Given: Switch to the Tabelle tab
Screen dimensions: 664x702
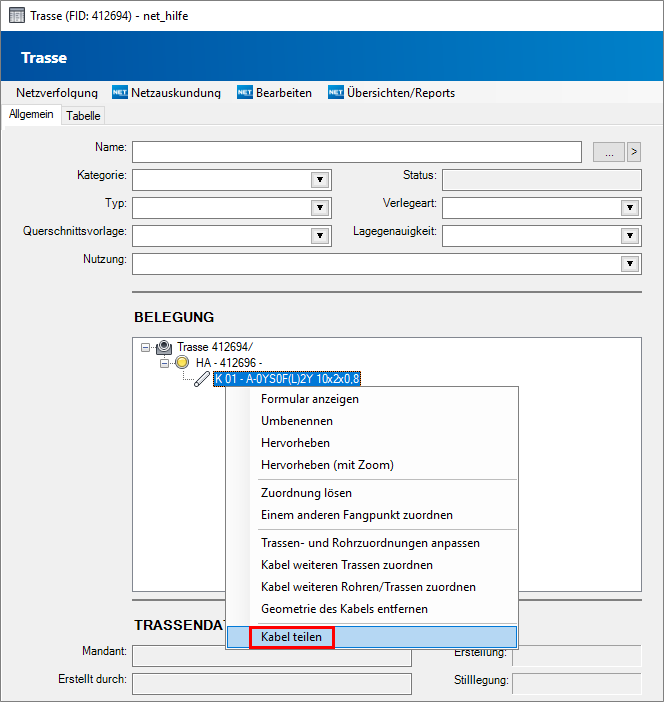Looking at the screenshot, I should tap(83, 116).
